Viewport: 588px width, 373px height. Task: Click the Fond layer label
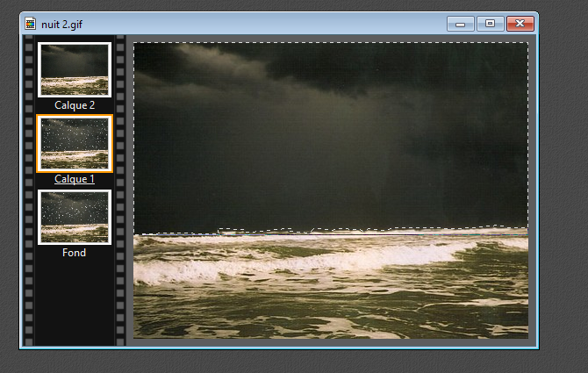(75, 253)
